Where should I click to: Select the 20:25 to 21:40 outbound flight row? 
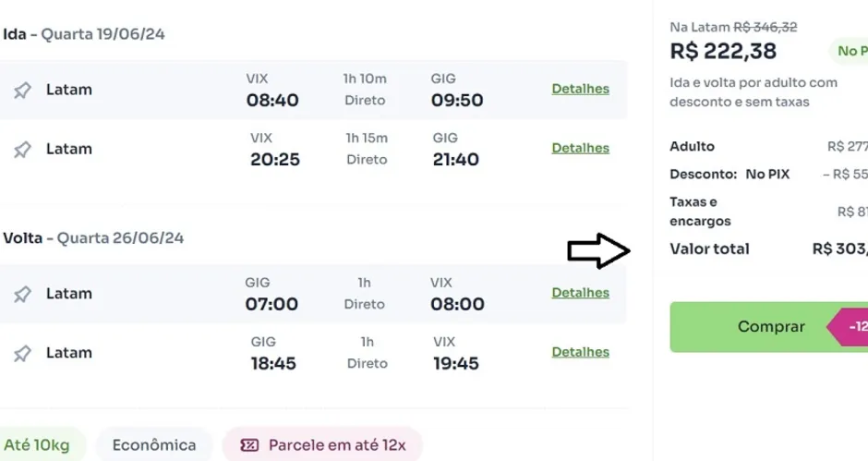(313, 149)
